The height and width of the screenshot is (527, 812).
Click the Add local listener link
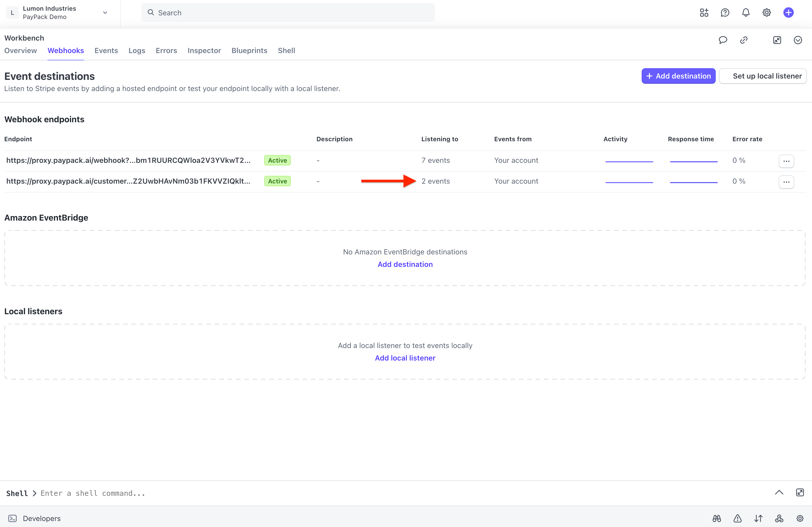click(405, 358)
